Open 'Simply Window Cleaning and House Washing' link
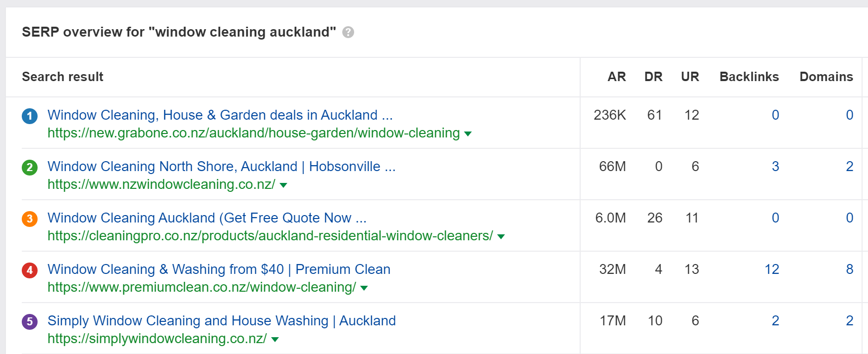Screen dimensions: 868x354 click(222, 321)
